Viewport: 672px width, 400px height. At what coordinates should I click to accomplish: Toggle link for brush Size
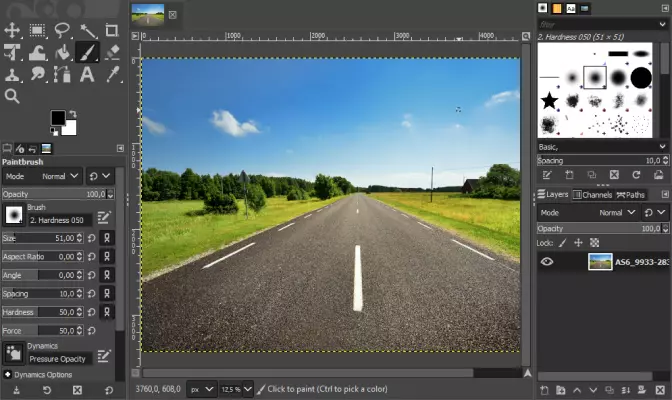tap(107, 238)
